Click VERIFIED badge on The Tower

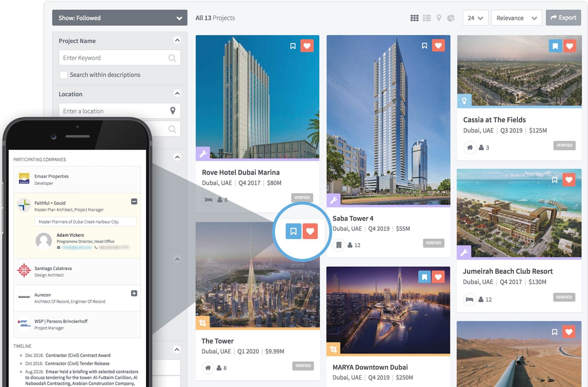coord(303,366)
